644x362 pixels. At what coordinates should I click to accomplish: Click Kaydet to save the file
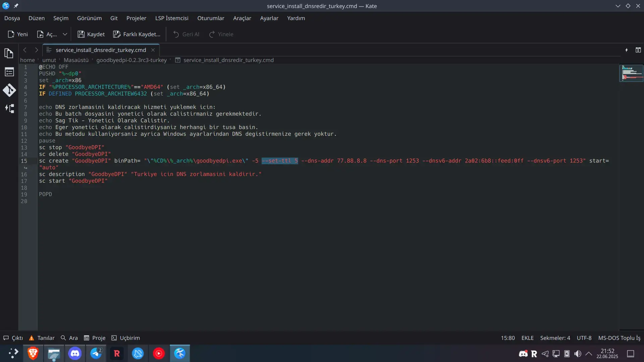(91, 34)
